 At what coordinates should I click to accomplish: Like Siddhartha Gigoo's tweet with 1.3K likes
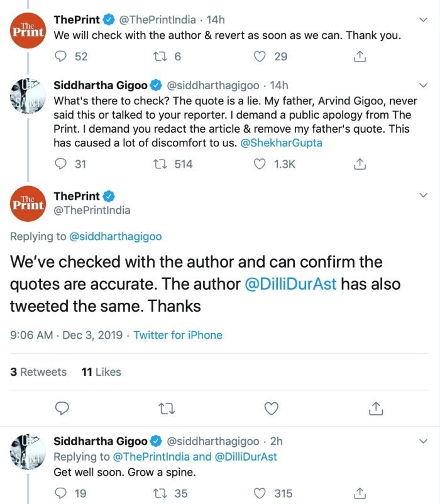(260, 164)
